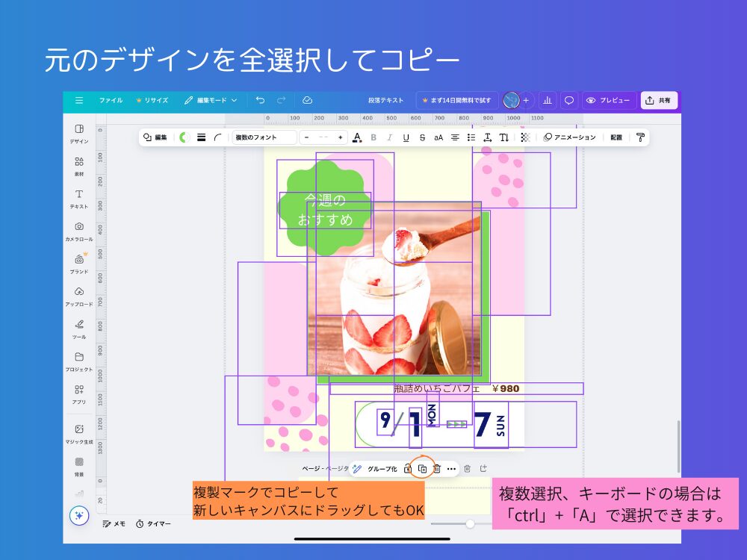Open the アニメーション panel
Viewport: 747px width, 560px height.
click(x=569, y=137)
